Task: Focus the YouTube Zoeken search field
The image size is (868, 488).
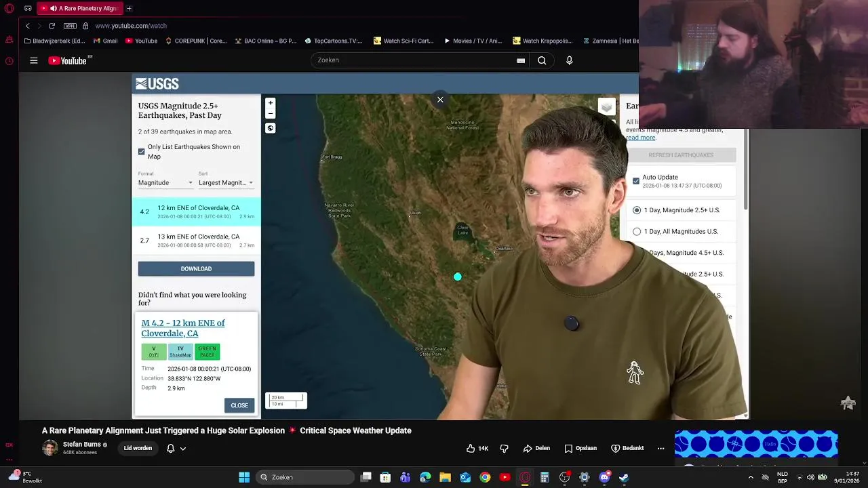Action: click(x=414, y=60)
